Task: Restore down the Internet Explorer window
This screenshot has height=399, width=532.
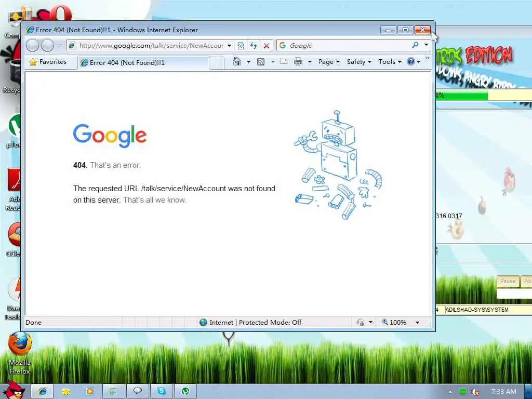Action: [x=405, y=30]
